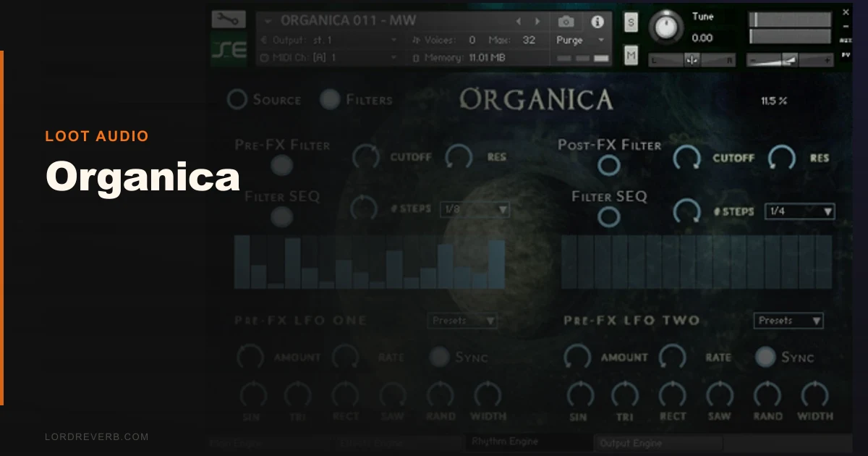
Task: Click LFO Two TRI knob
Action: tap(625, 395)
